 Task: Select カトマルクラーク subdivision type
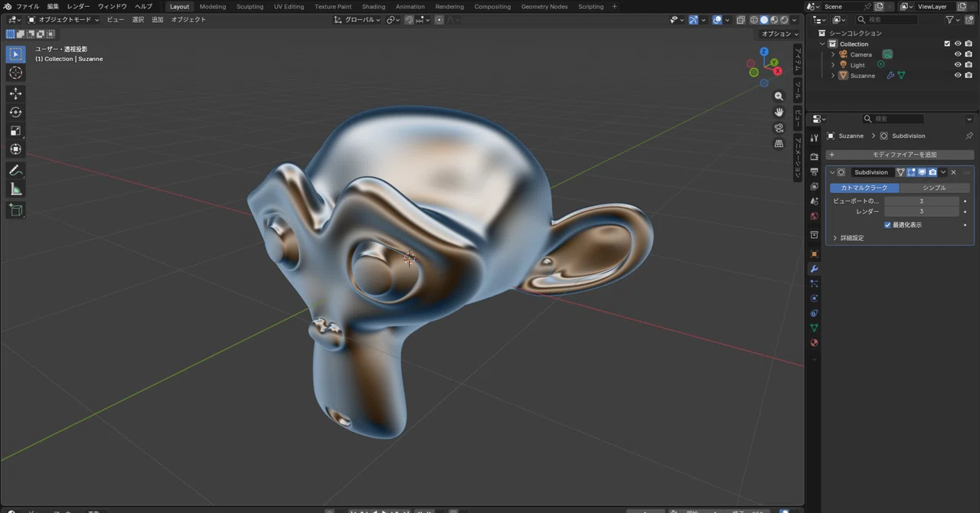click(x=864, y=188)
